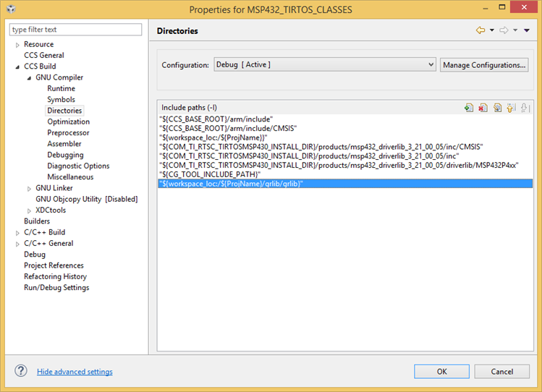The image size is (542, 392).
Task: Focus the type filter text field
Action: point(75,30)
